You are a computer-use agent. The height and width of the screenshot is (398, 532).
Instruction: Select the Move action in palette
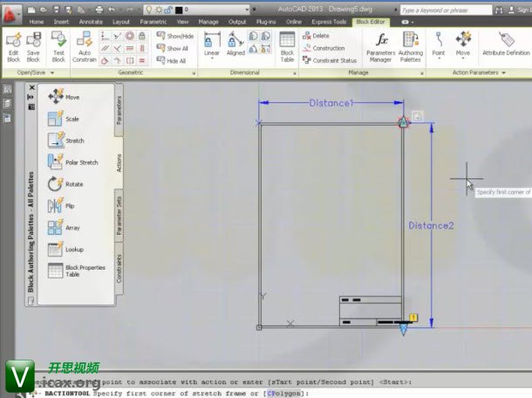[64, 97]
